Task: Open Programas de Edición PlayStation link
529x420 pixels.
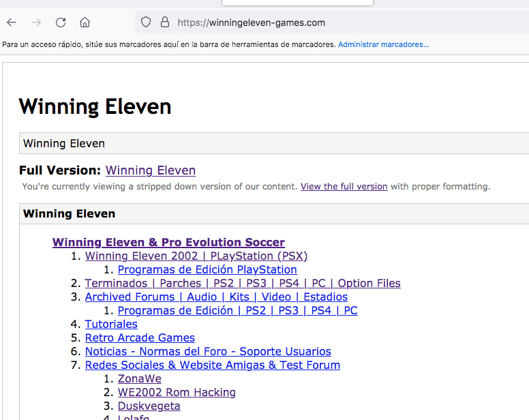Action: coord(207,269)
